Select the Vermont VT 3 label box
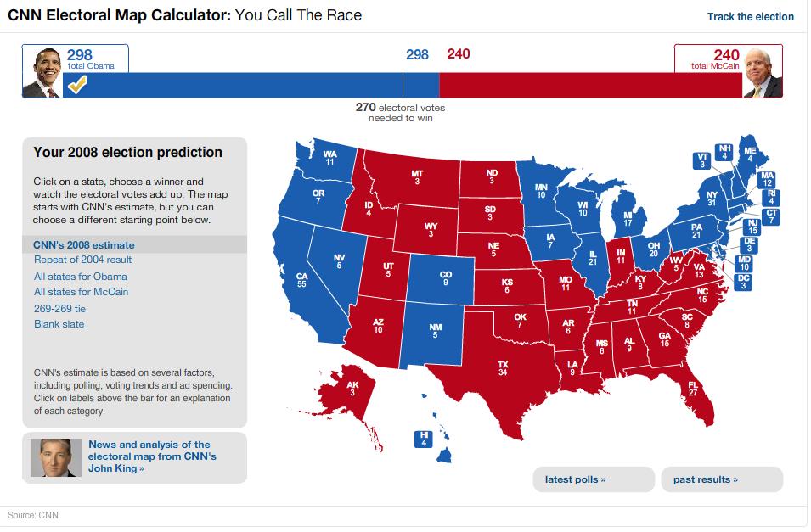This screenshot has width=811, height=532. pos(701,160)
